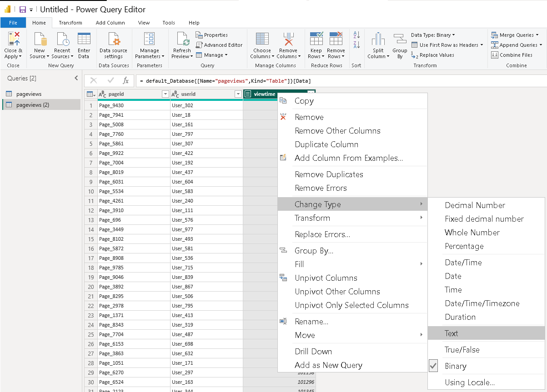Select the Unpivot Columns icon in context menu

(283, 278)
